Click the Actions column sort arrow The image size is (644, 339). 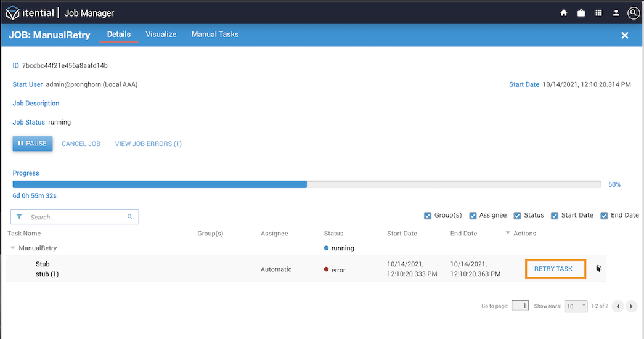tap(508, 233)
